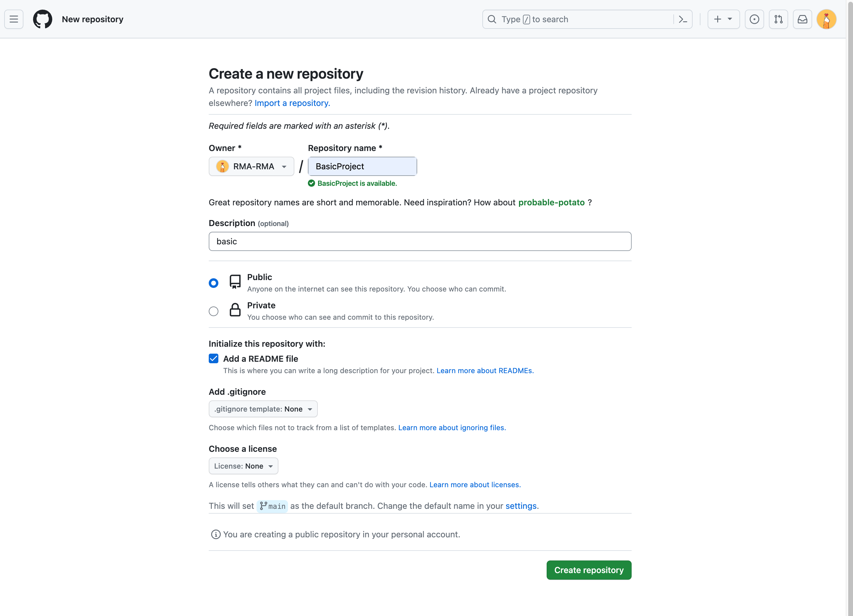Image resolution: width=853 pixels, height=616 pixels.
Task: Focus the search bar in header
Action: tap(579, 19)
